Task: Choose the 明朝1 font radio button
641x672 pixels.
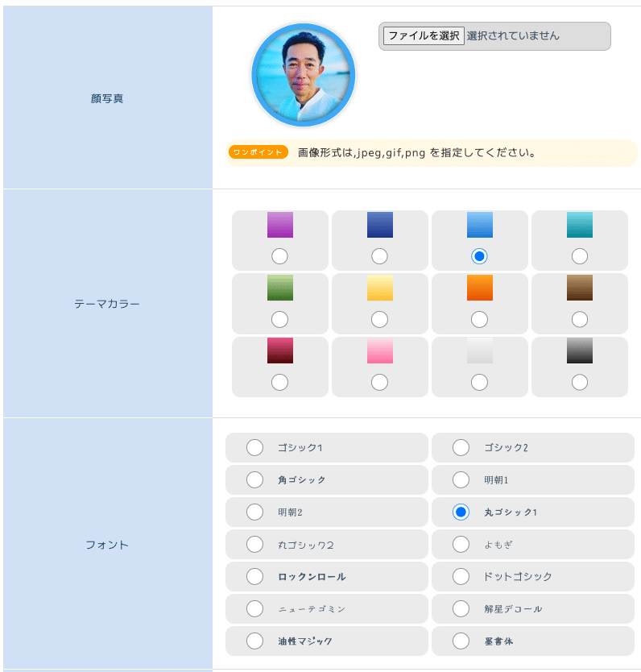Action: coord(461,479)
